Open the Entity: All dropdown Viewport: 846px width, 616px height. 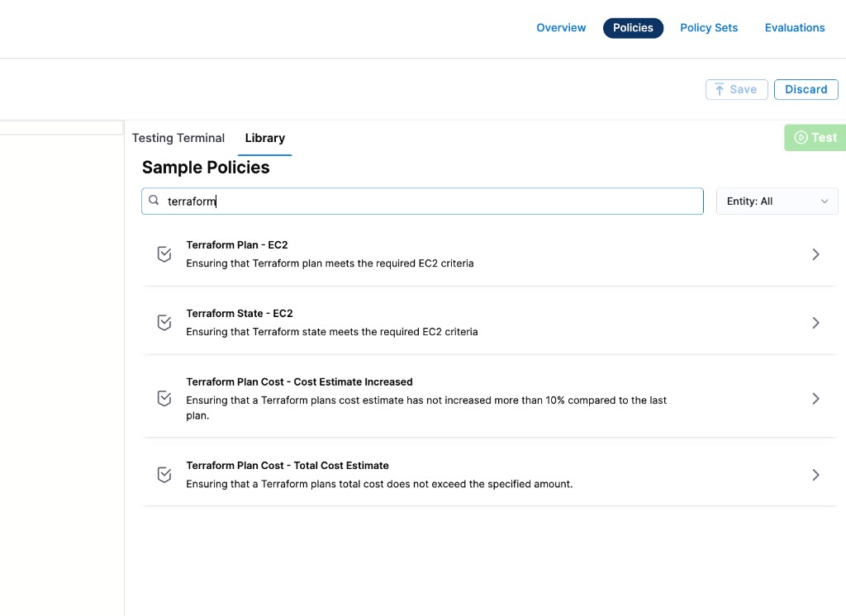776,201
